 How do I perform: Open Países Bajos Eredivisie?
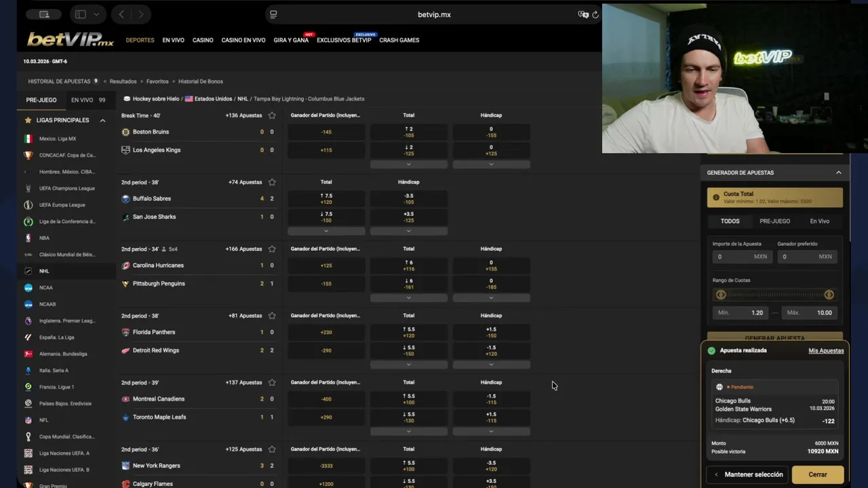click(66, 403)
